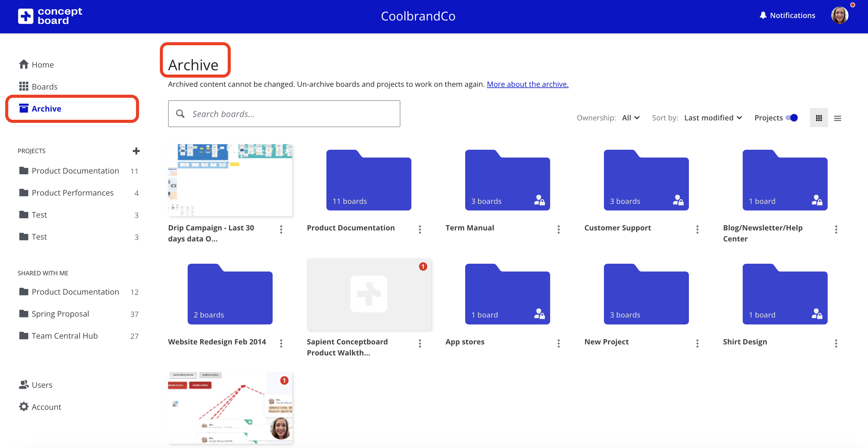Toggle the Projects switch off

[792, 118]
